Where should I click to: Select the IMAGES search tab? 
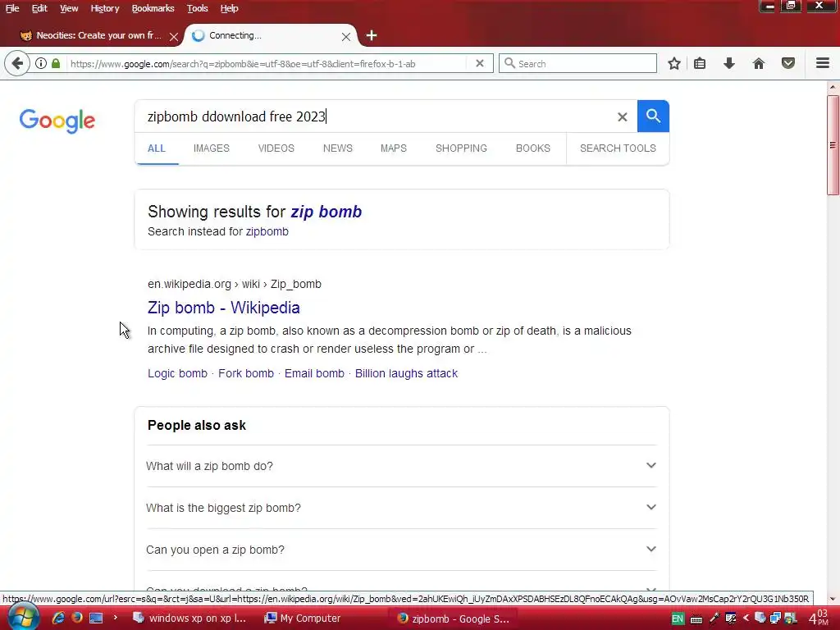pyautogui.click(x=211, y=148)
